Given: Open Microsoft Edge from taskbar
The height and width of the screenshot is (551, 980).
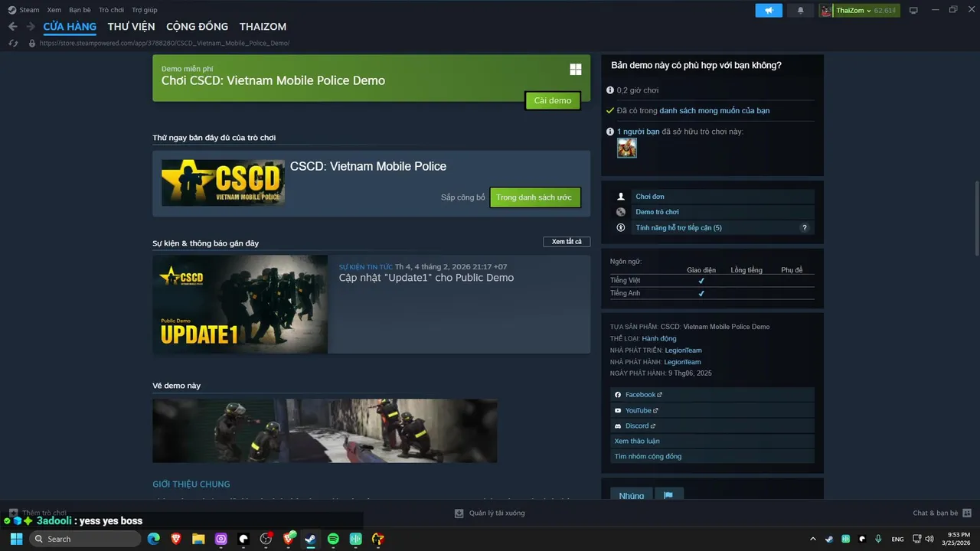Looking at the screenshot, I should pos(153,539).
